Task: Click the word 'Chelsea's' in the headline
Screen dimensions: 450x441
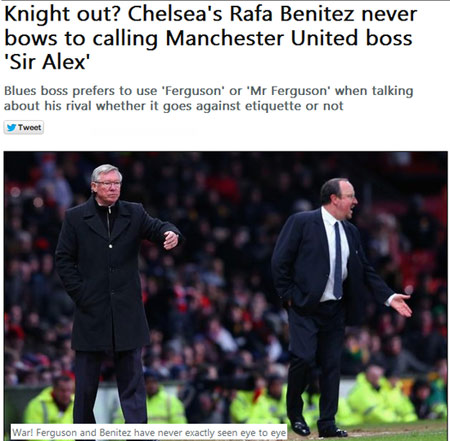Action: tap(175, 14)
